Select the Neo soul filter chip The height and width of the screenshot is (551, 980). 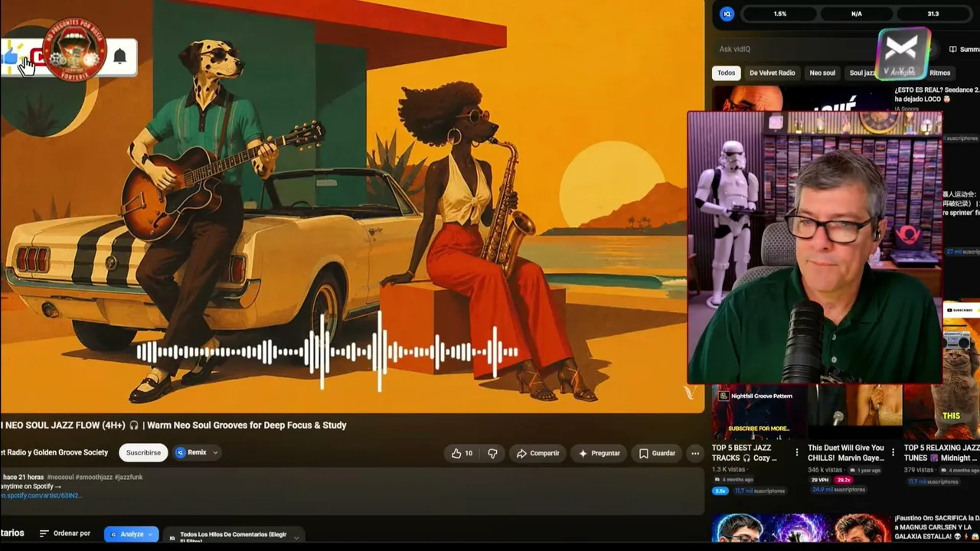822,73
